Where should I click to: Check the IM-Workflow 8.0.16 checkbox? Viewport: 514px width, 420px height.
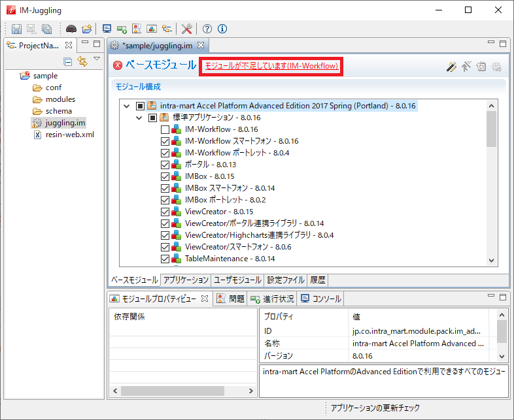pyautogui.click(x=165, y=129)
